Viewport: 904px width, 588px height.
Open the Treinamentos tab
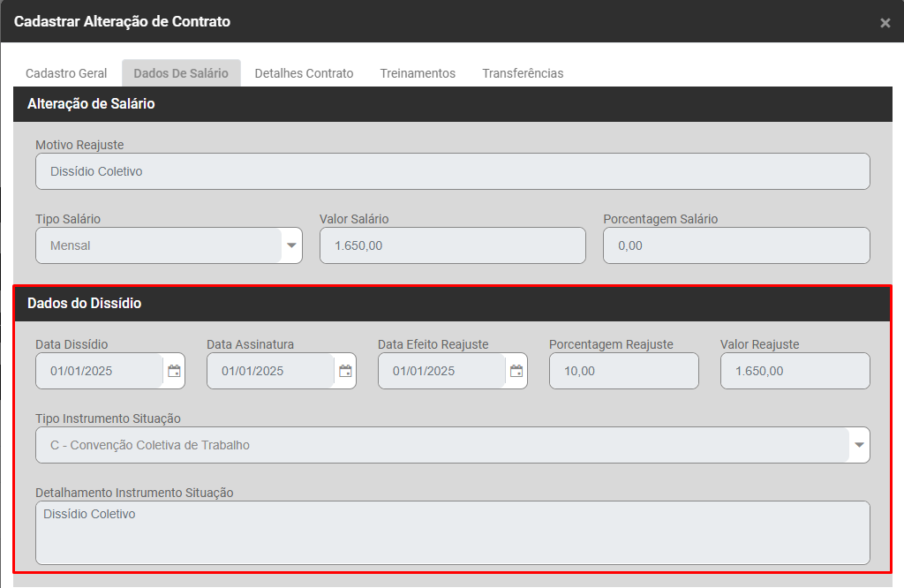tap(418, 73)
